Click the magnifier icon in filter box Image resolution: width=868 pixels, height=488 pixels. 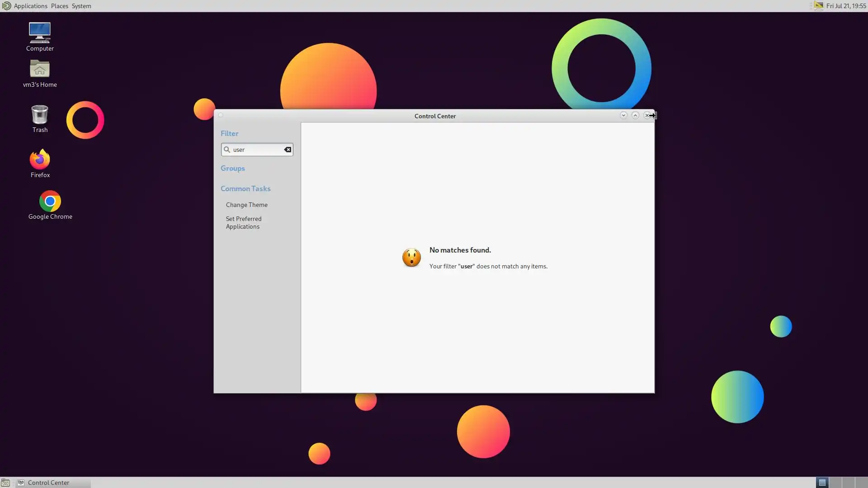227,150
